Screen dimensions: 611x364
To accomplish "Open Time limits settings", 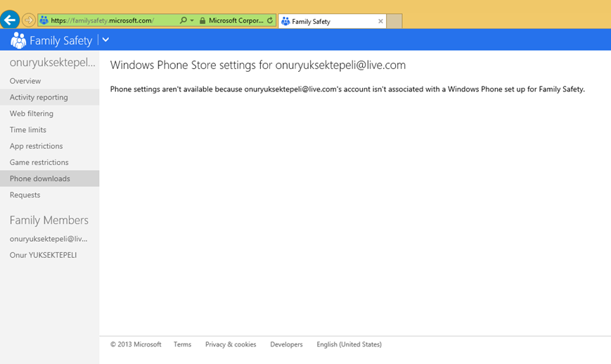I will [x=49, y=129].
